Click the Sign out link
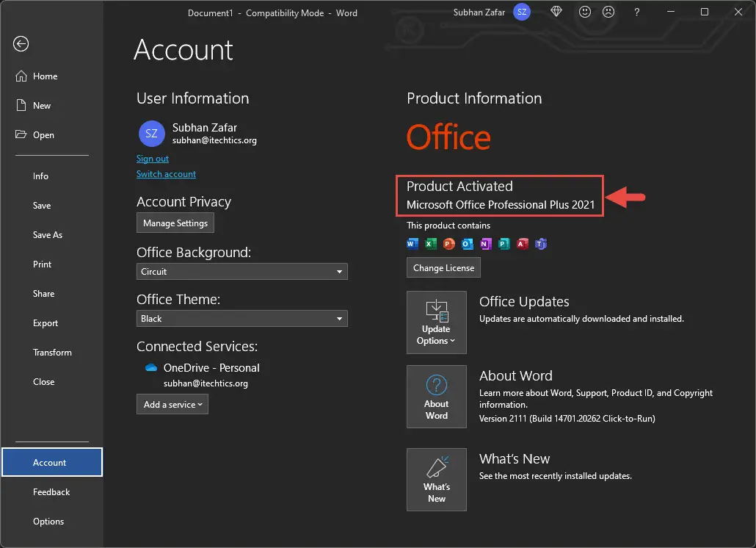 (x=153, y=158)
